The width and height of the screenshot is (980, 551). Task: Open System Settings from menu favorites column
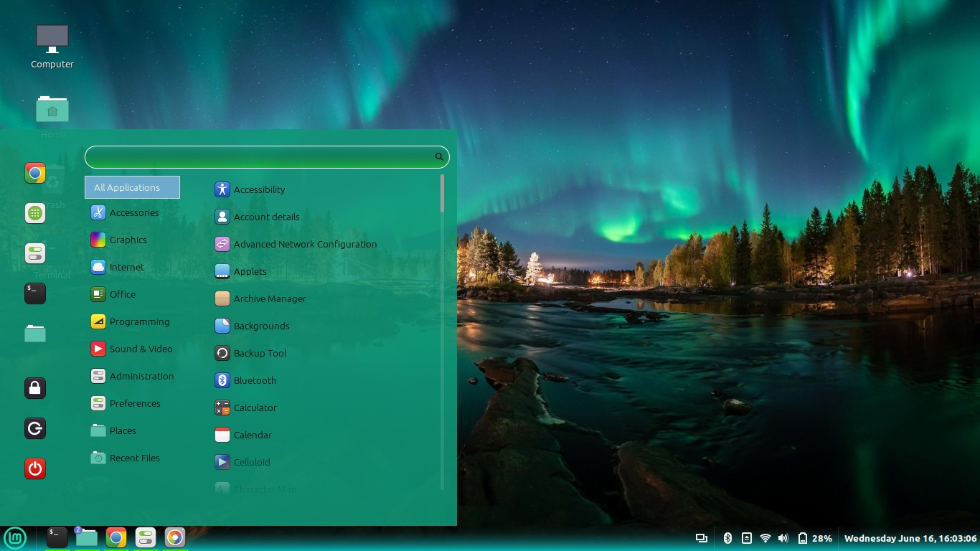pyautogui.click(x=35, y=253)
